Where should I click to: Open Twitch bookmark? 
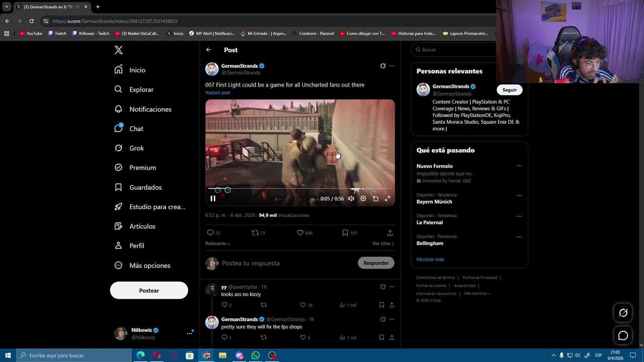[x=57, y=34]
